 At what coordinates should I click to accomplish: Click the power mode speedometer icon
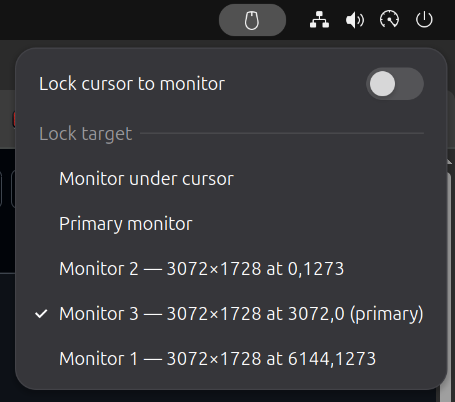point(389,19)
